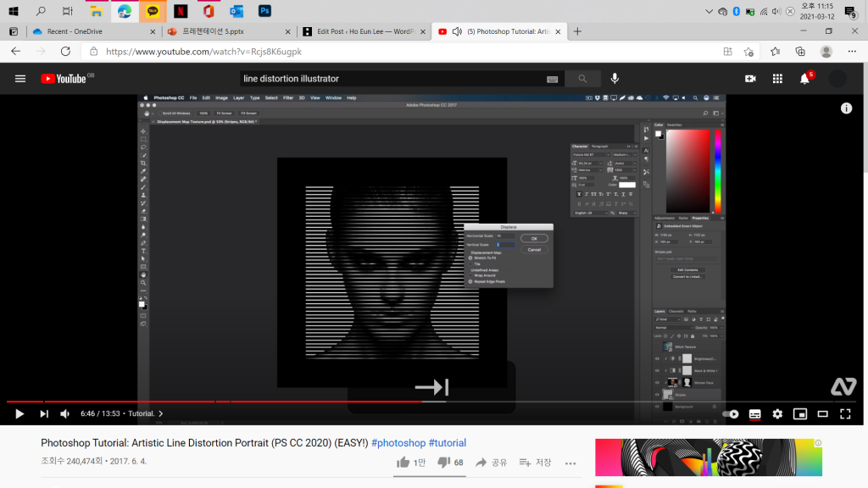Open the YouTube create video menu
The height and width of the screenshot is (488, 868).
[x=751, y=79]
